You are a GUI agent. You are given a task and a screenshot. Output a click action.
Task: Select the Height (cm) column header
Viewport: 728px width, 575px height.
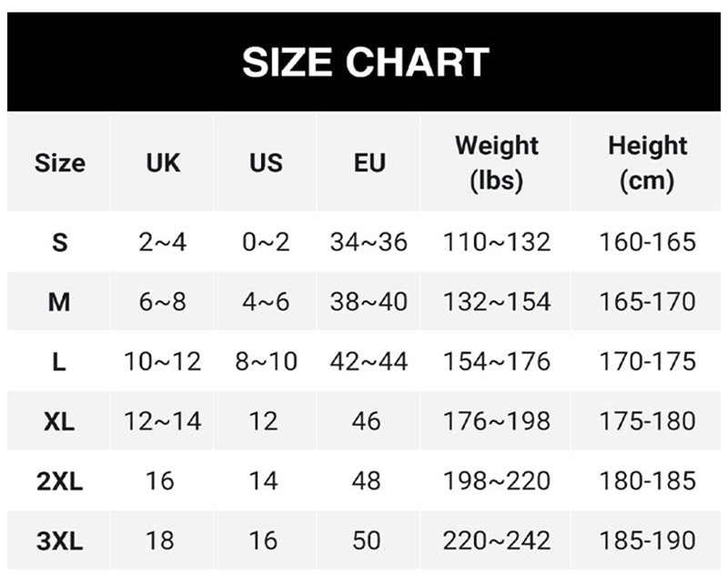[x=647, y=162]
